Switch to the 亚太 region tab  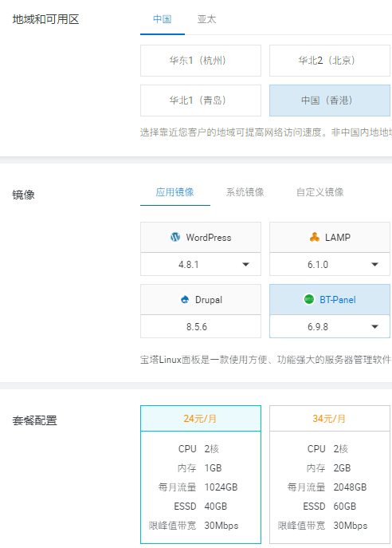click(x=206, y=19)
